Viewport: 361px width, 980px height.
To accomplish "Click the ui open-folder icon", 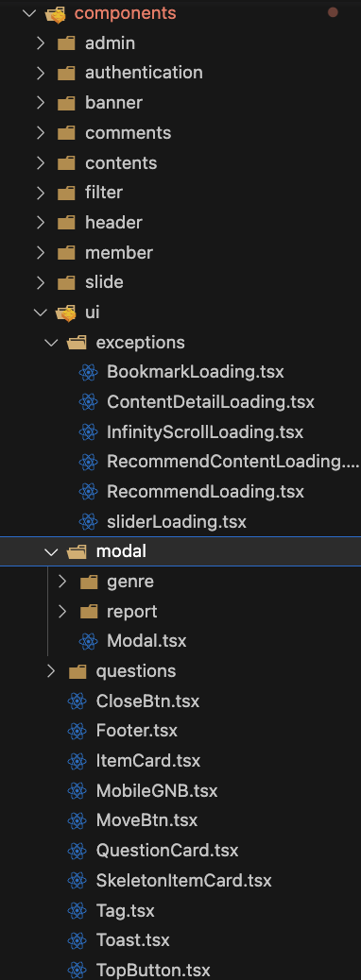I will tap(66, 313).
